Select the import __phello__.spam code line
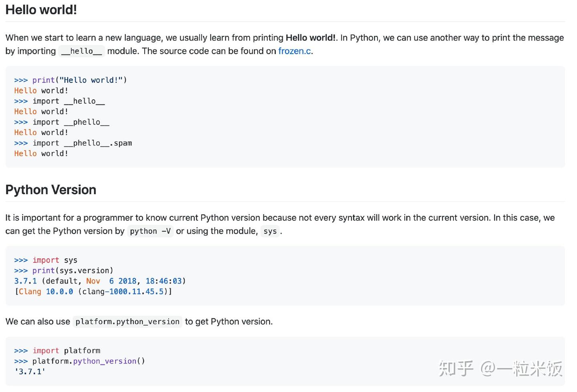This screenshot has height=392, width=577. [x=73, y=143]
